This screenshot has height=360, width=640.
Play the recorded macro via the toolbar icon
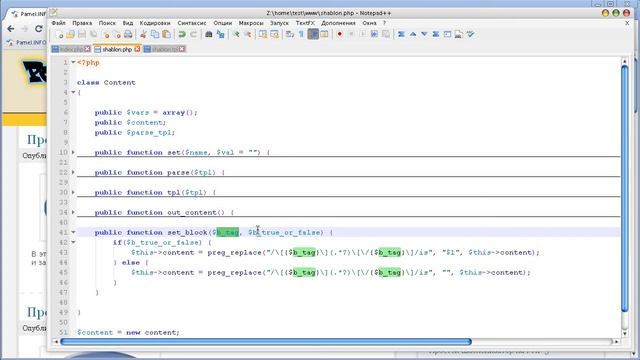[362, 34]
